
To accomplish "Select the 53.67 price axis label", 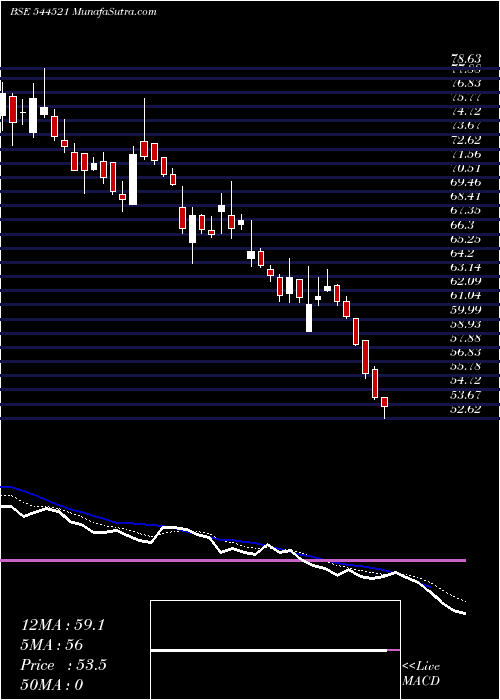I will pyautogui.click(x=466, y=394).
